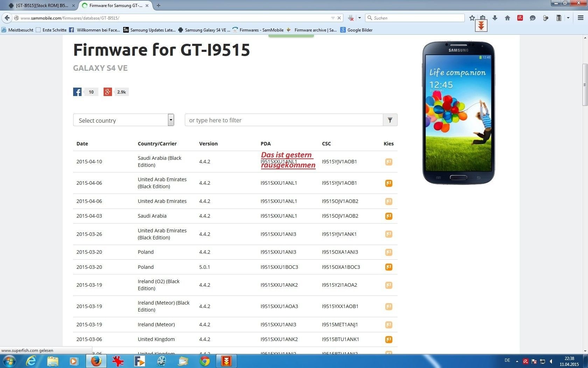Open address bar history dropdown arrow

[x=333, y=18]
